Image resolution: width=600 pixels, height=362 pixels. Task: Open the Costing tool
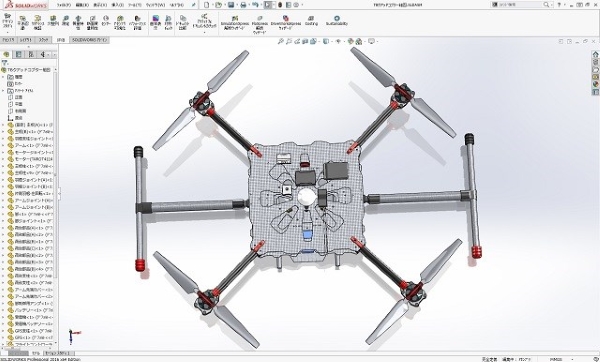point(311,21)
